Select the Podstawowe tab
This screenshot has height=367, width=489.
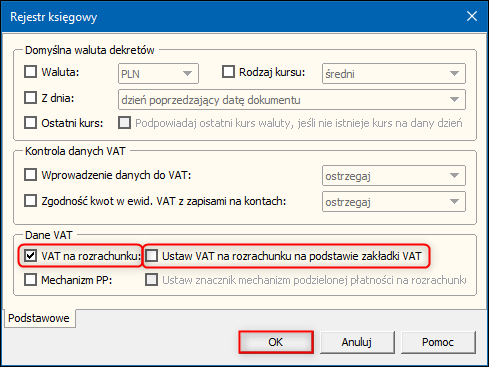point(39,318)
